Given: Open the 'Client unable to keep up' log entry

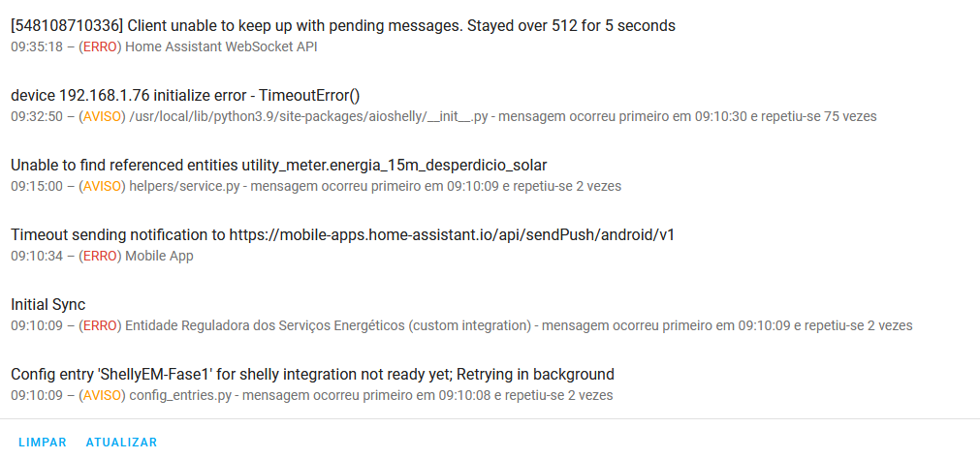Looking at the screenshot, I should [490, 36].
